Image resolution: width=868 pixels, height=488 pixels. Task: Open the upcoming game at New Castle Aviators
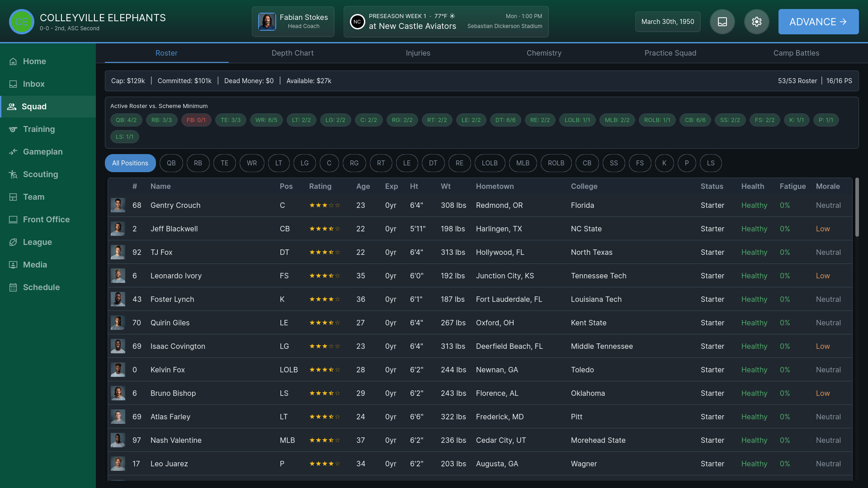pos(446,22)
